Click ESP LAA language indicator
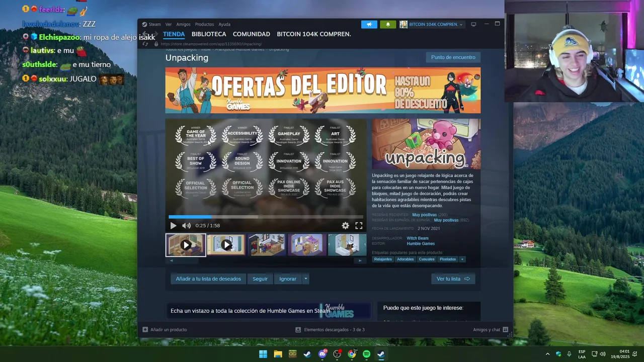This screenshot has height=362, width=644. pos(582,354)
